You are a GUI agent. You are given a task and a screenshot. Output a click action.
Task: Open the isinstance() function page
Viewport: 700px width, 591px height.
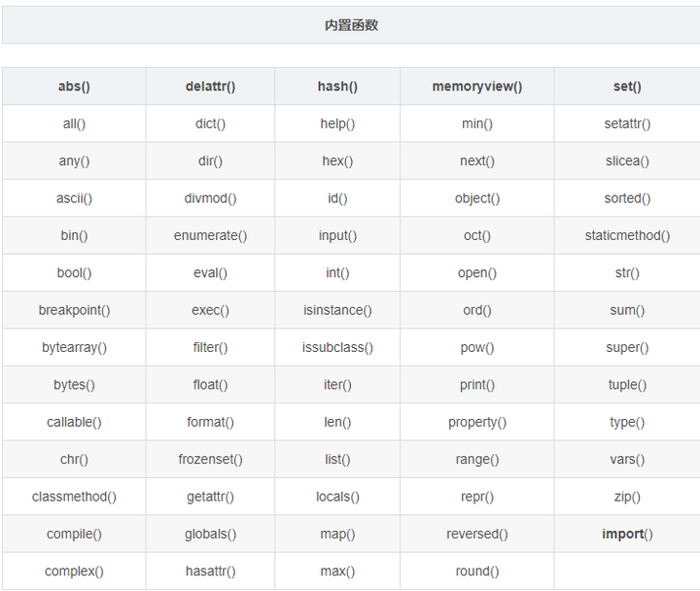pyautogui.click(x=337, y=310)
